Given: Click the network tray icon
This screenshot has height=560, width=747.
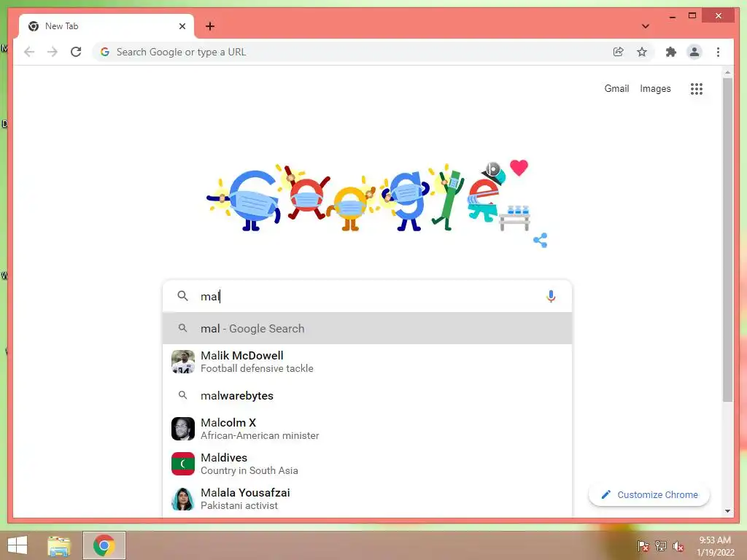Looking at the screenshot, I should point(661,546).
